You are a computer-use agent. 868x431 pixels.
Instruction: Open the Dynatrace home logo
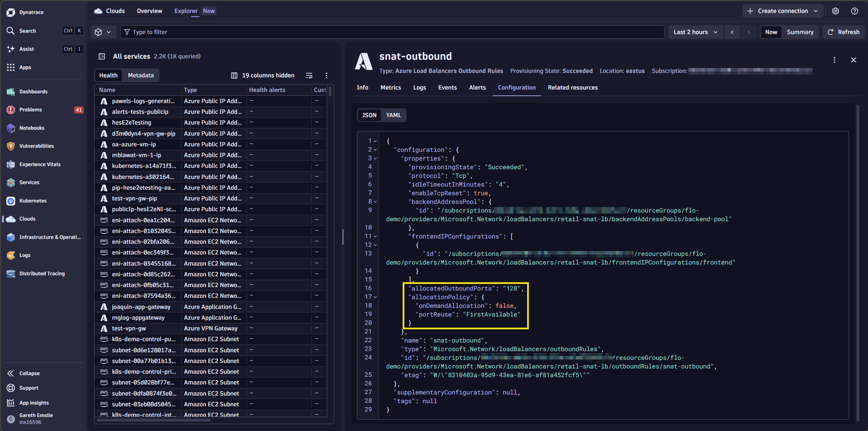10,12
